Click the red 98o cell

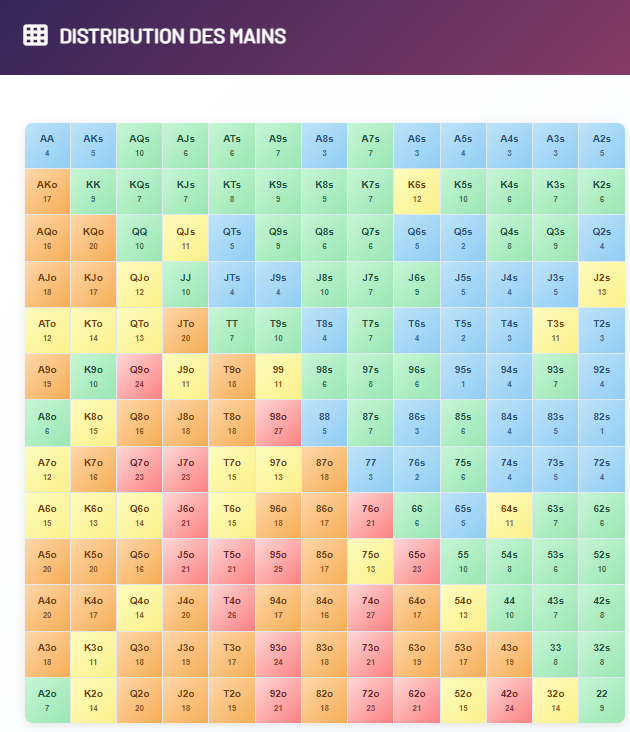point(278,423)
